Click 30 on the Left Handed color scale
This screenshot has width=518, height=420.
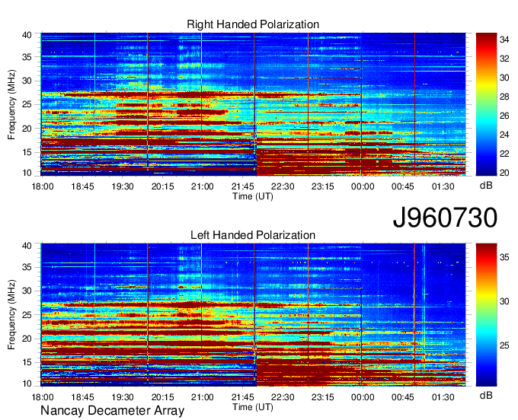pyautogui.click(x=504, y=301)
